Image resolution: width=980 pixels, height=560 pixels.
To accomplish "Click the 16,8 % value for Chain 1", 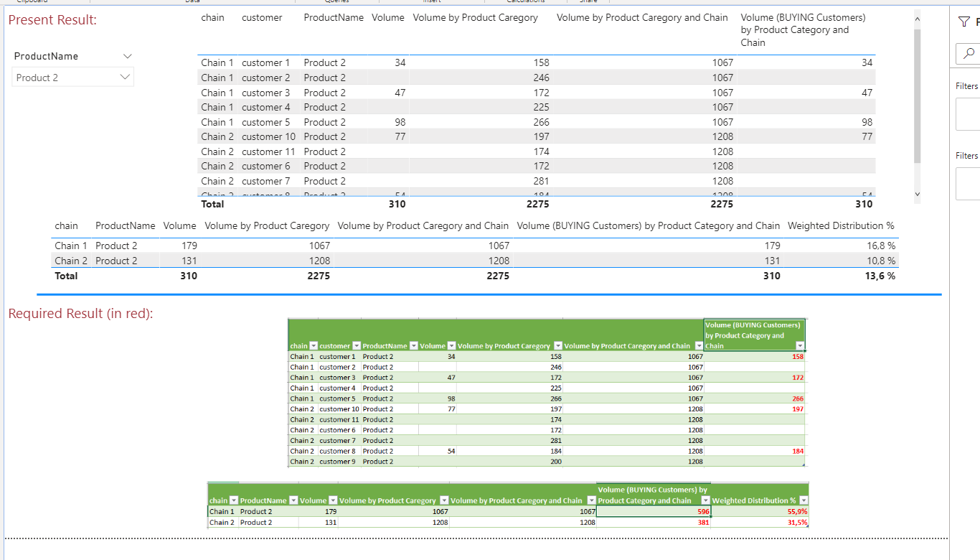I will tap(881, 246).
